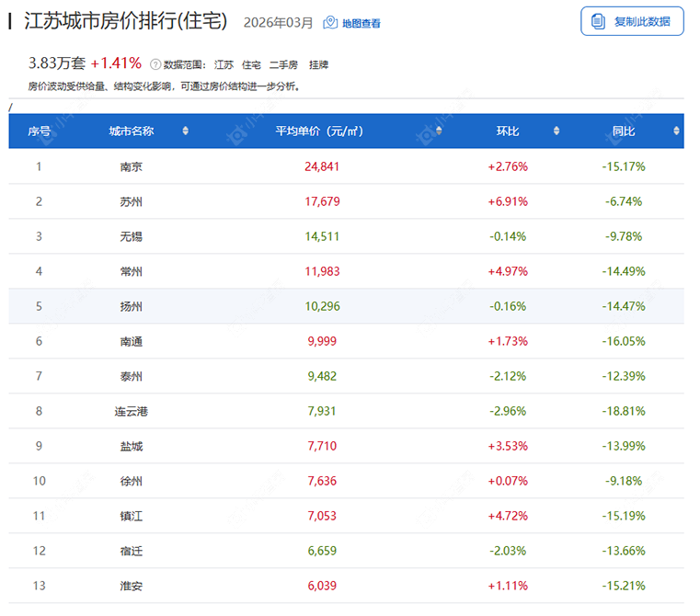The height and width of the screenshot is (616, 700).
Task: Click the 环比 value -0.14%
Action: click(x=508, y=236)
